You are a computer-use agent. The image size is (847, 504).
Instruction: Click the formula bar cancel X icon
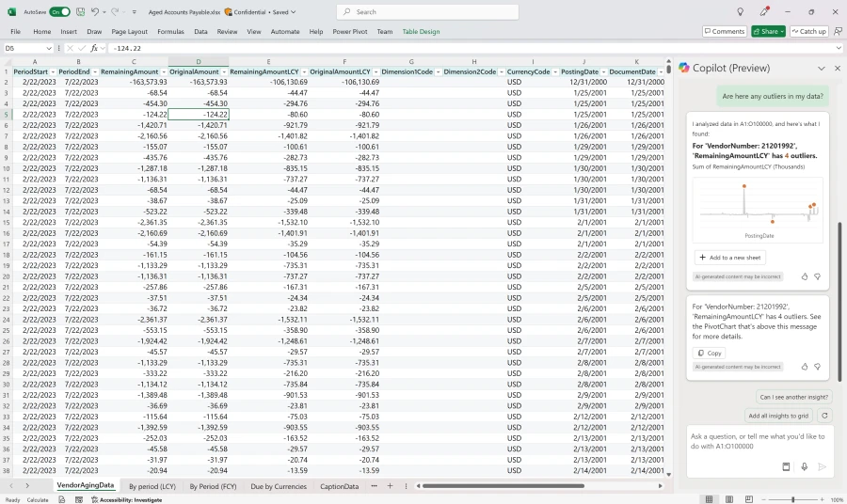pyautogui.click(x=70, y=48)
